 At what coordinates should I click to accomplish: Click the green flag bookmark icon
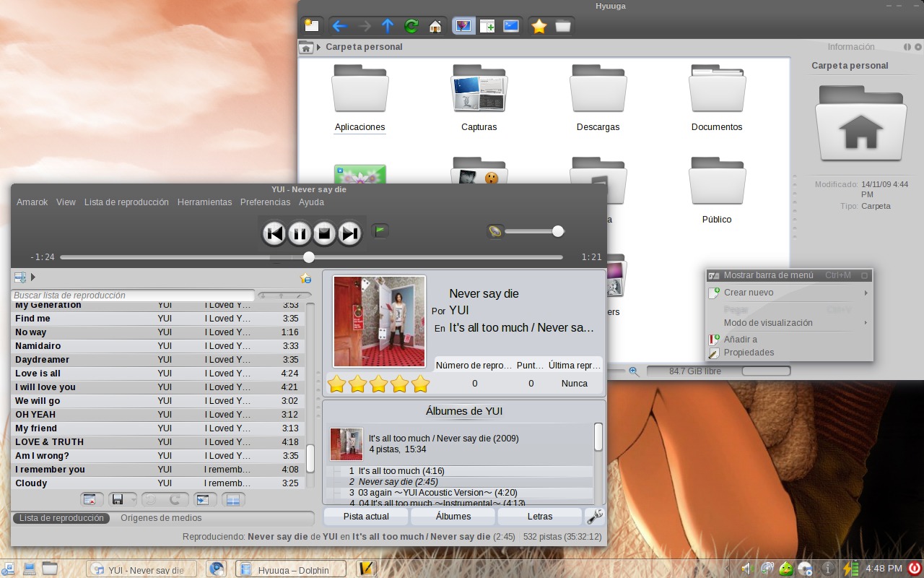[x=380, y=231]
